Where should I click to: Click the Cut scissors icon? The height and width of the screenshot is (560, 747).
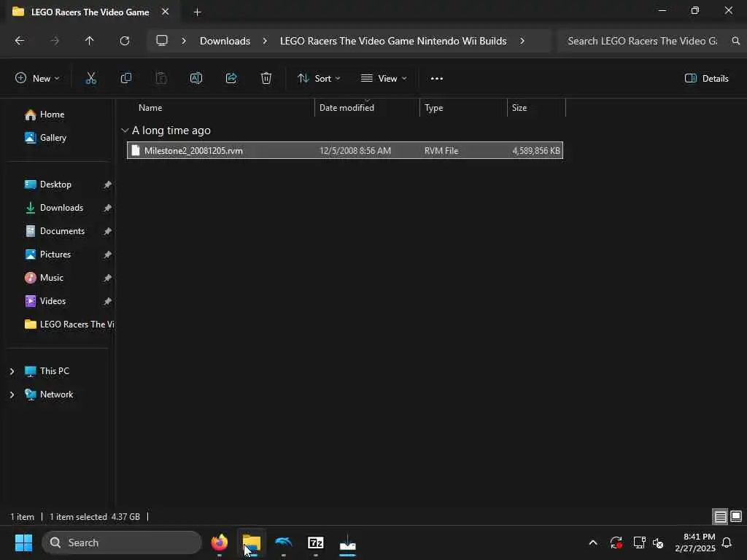pos(90,79)
